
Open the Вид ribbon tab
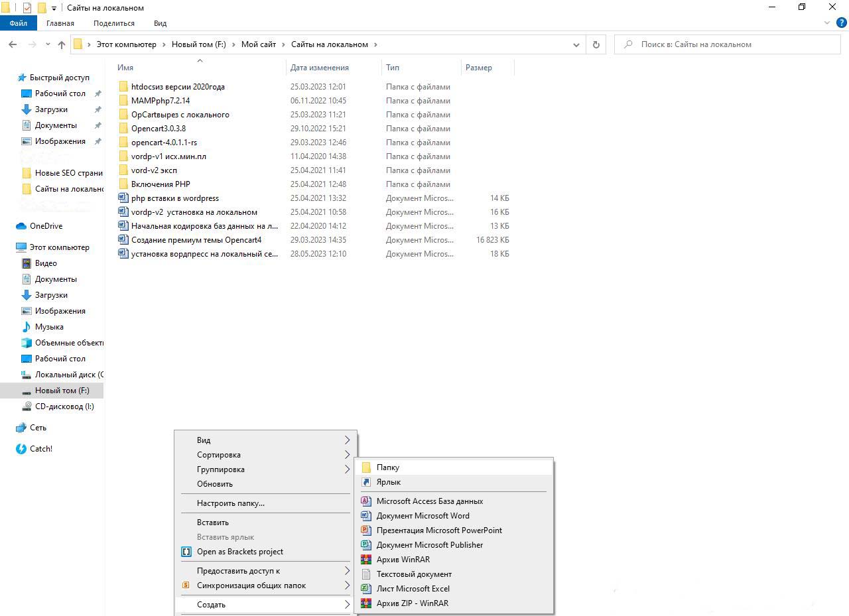pos(160,23)
